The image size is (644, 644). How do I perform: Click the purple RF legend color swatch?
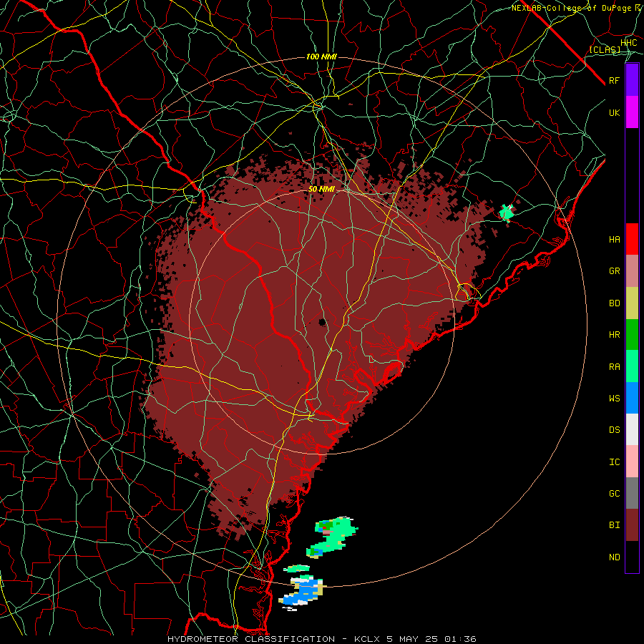tap(632, 80)
